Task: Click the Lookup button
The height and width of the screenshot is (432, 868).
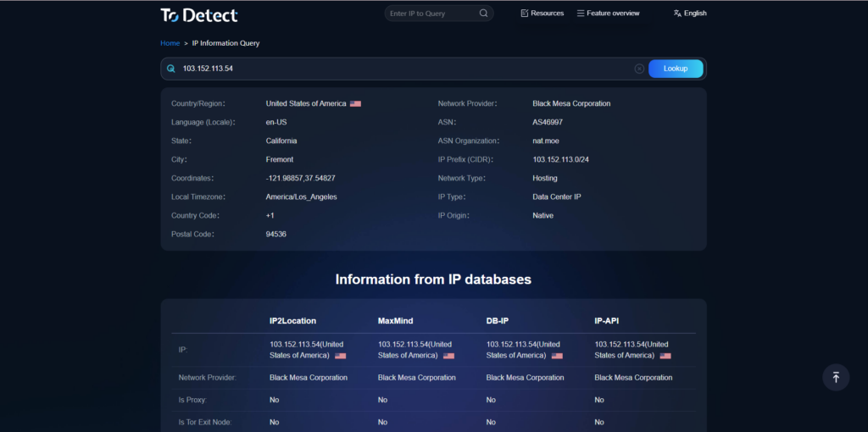Action: point(676,69)
